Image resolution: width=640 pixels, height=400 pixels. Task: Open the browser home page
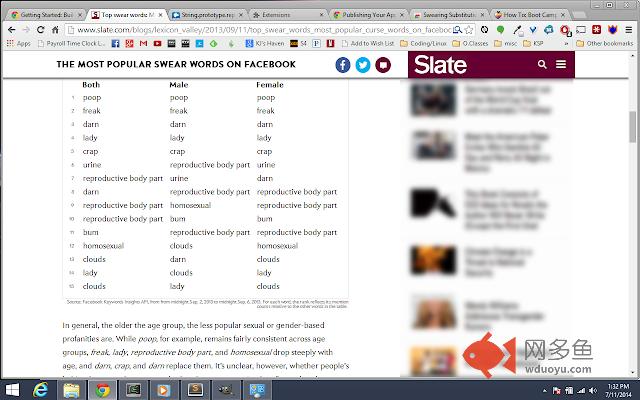55,30
